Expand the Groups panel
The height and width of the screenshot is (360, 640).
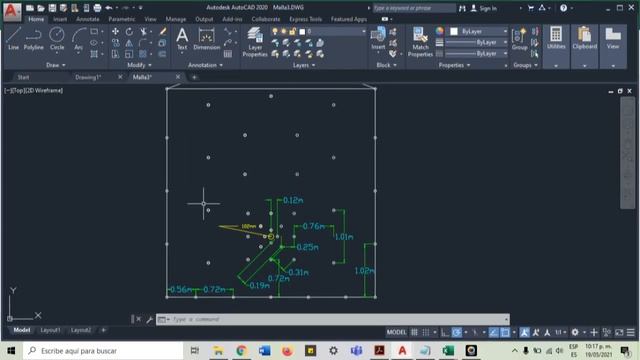pos(525,65)
